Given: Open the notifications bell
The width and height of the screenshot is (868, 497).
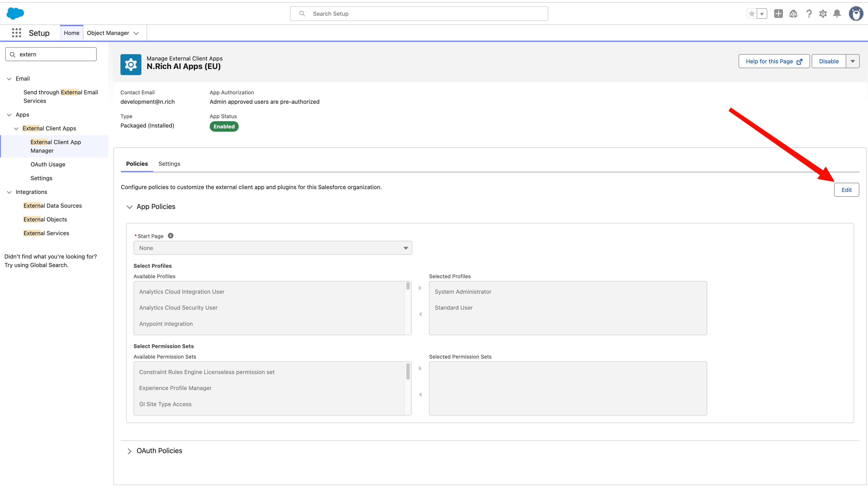Looking at the screenshot, I should tap(837, 14).
